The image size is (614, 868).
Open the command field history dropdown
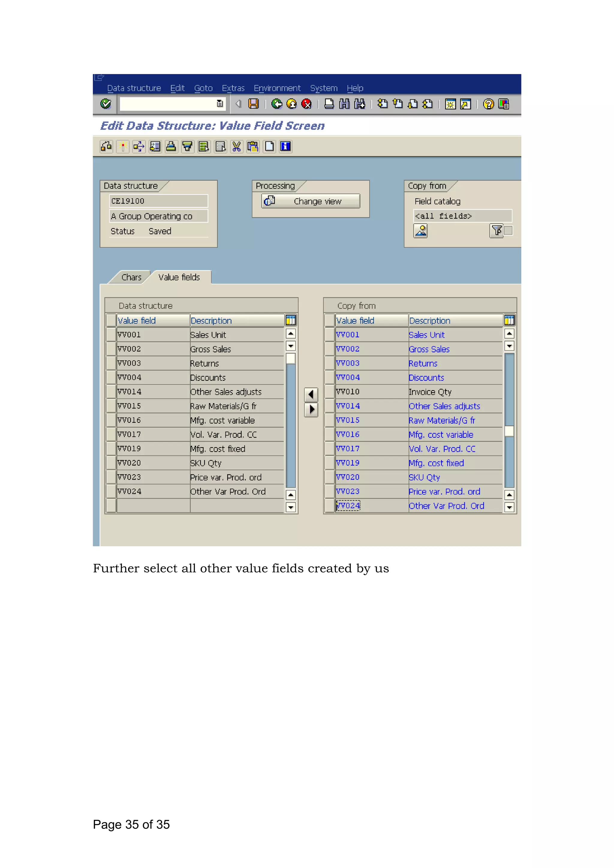[220, 104]
